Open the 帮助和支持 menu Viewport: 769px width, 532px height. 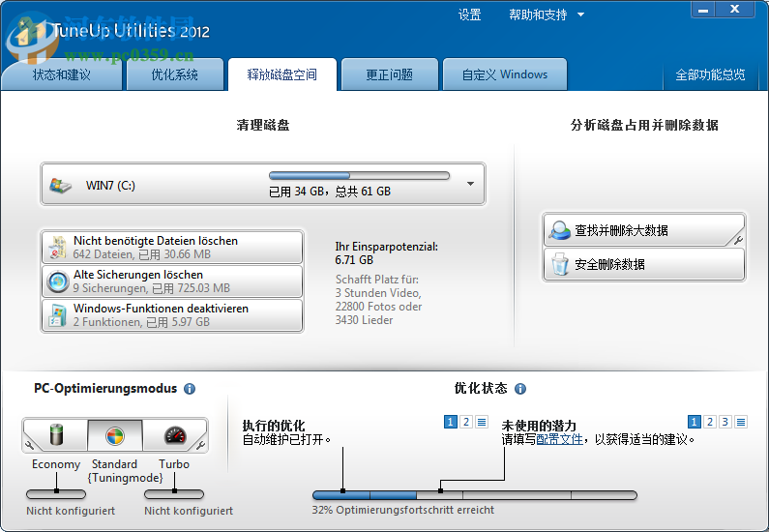(538, 15)
